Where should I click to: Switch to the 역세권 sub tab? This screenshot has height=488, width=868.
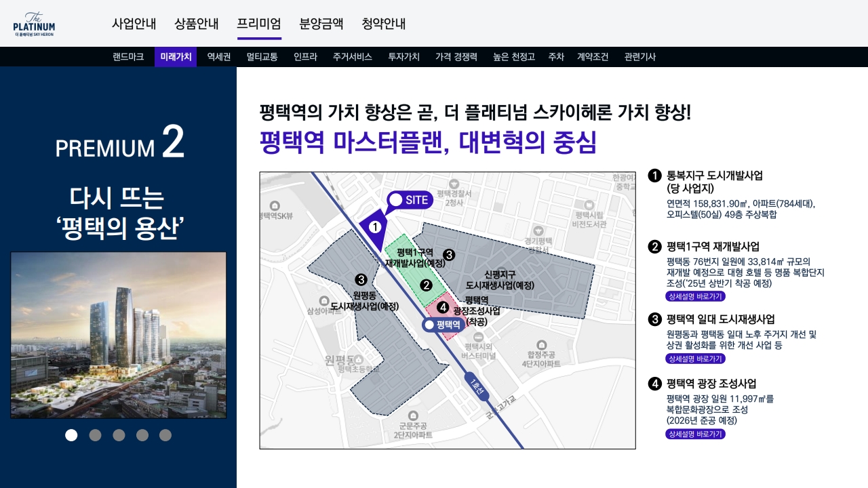219,57
